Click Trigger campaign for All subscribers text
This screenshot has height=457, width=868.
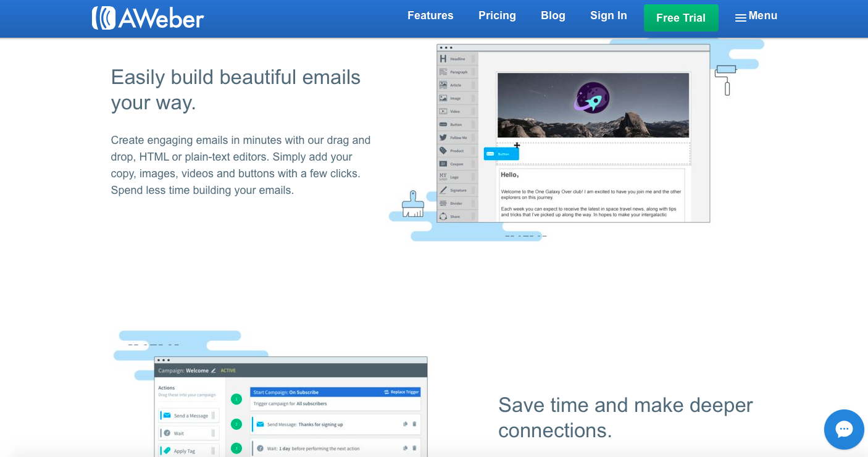tap(290, 403)
